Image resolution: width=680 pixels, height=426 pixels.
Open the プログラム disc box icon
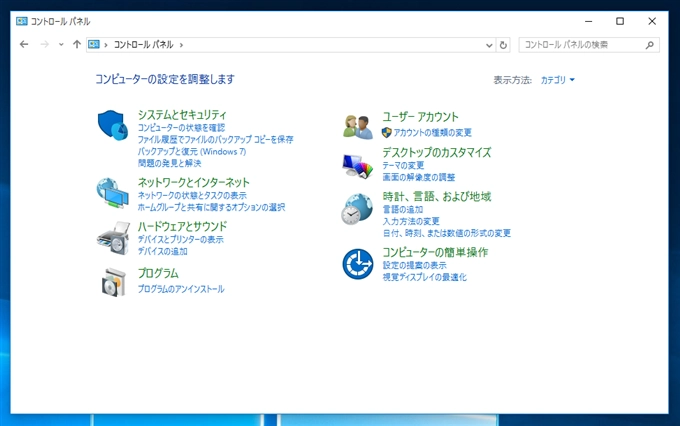coord(114,282)
